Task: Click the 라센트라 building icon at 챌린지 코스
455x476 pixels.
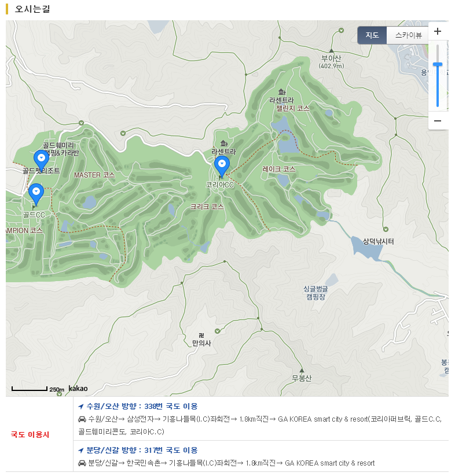Action: pos(282,91)
